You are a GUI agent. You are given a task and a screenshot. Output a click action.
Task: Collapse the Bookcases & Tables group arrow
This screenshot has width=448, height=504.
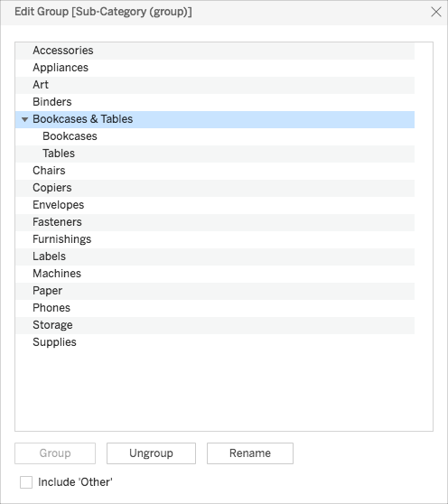[24, 119]
